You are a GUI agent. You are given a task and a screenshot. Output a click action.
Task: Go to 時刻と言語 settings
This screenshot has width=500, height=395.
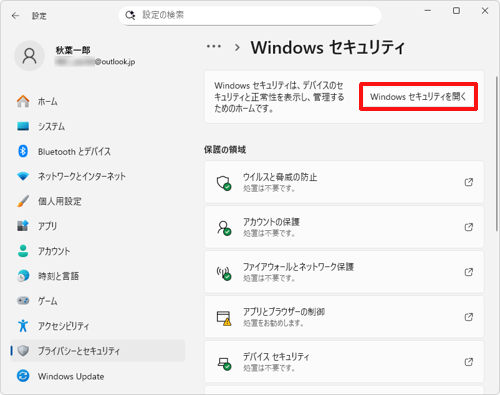(98, 276)
